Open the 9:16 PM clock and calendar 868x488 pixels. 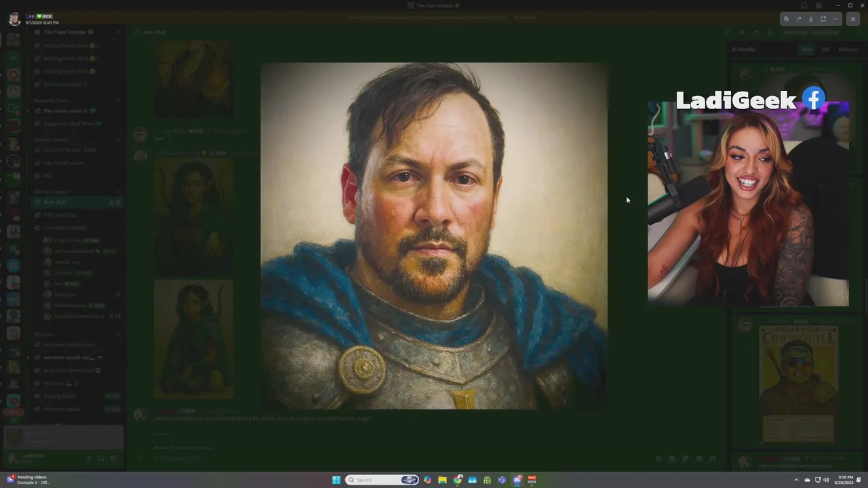[x=844, y=480]
